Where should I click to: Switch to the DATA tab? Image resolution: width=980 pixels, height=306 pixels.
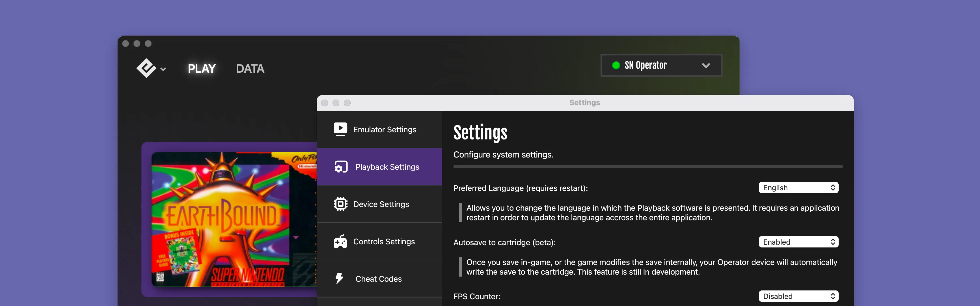[x=250, y=68]
